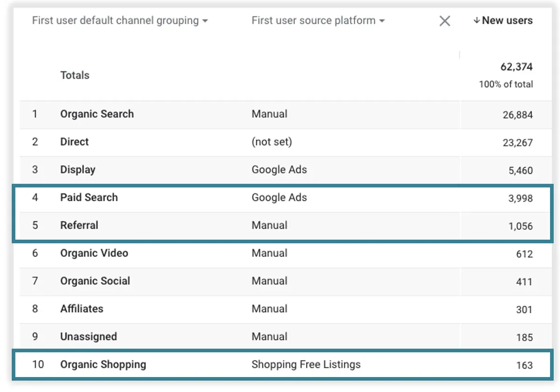Click the 62,374 total new users value
The width and height of the screenshot is (560, 392).
(516, 67)
